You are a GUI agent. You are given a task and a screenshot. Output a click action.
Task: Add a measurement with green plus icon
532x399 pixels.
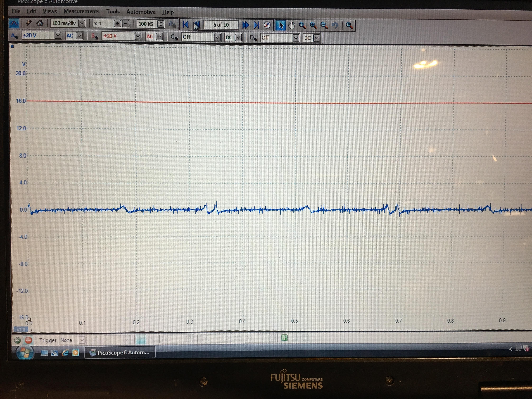(284, 338)
